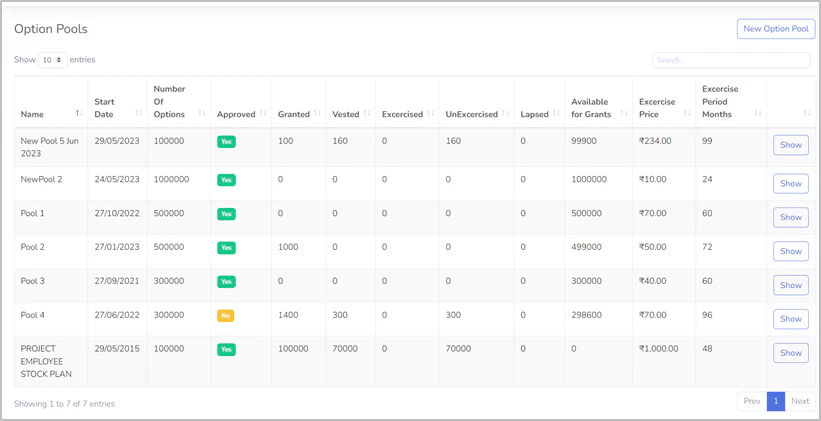Sort by Number Of Options arrows
This screenshot has height=421, width=821.
point(202,114)
